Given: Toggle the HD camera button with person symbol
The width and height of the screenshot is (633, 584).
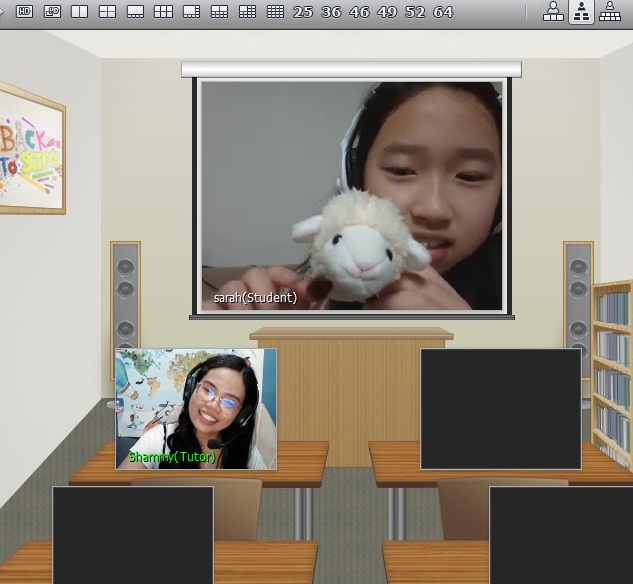Looking at the screenshot, I should tap(52, 12).
